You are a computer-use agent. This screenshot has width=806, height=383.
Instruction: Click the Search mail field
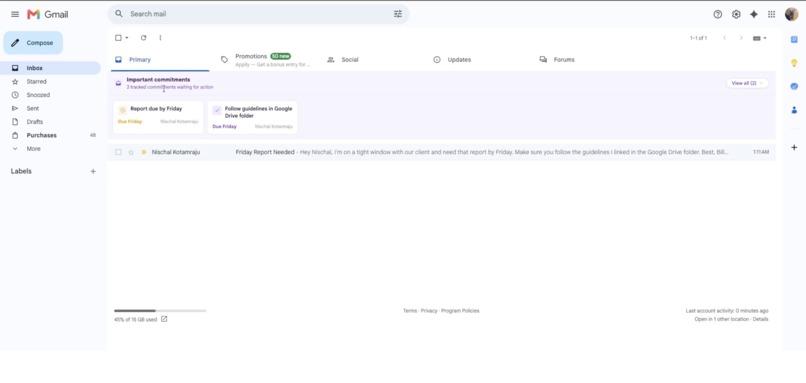(x=259, y=14)
